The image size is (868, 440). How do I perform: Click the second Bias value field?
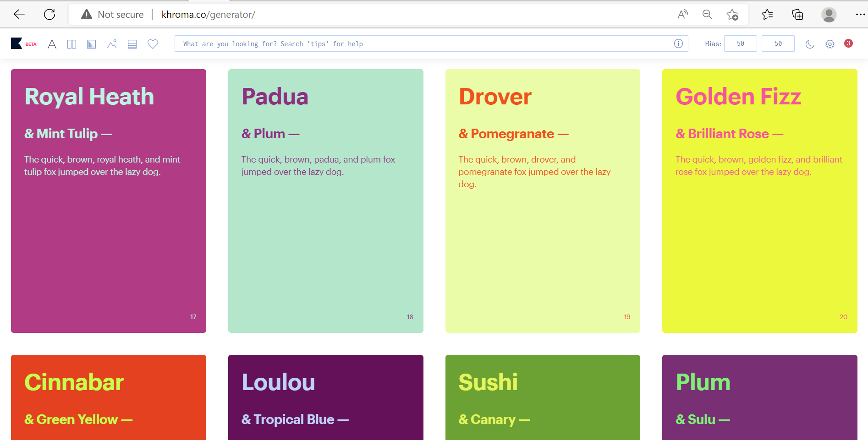[x=778, y=43]
